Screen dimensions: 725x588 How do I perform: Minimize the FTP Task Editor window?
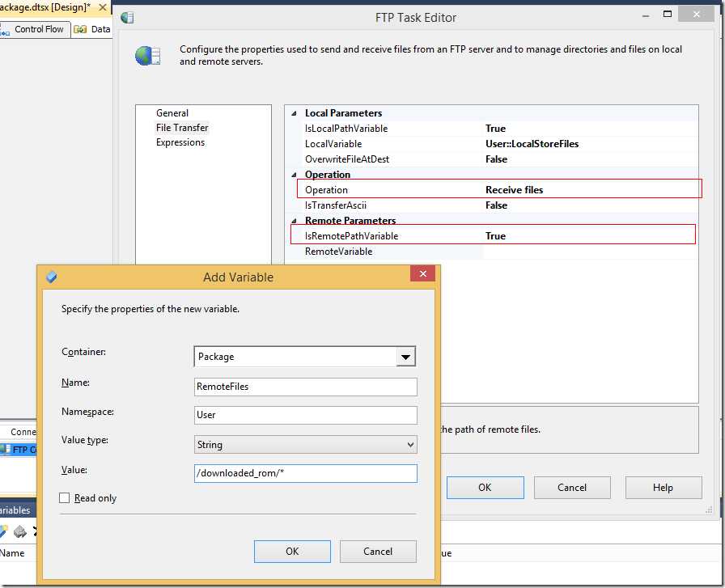click(x=646, y=16)
